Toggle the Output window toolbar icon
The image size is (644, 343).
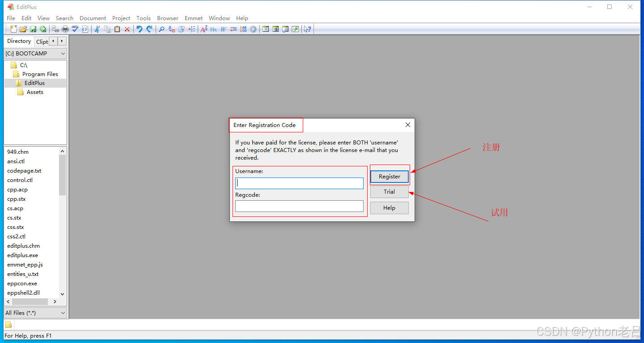(285, 29)
